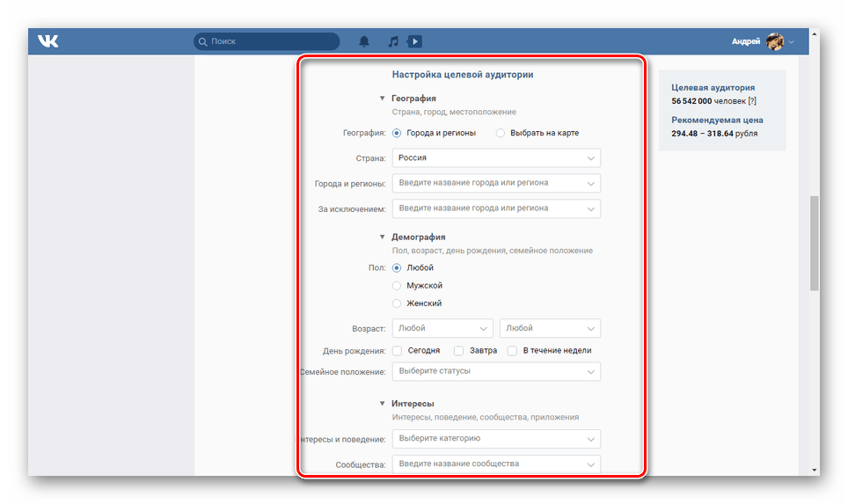Click the 294.48 – 318.64 рубля price text
848x504 pixels.
pos(714,134)
